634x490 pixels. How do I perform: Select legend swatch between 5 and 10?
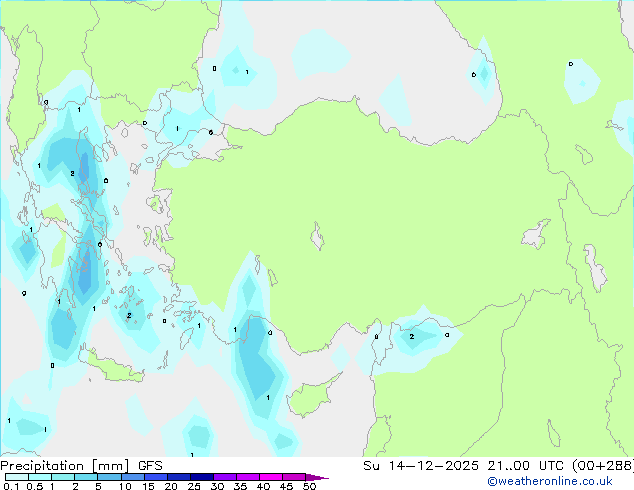coord(109,477)
